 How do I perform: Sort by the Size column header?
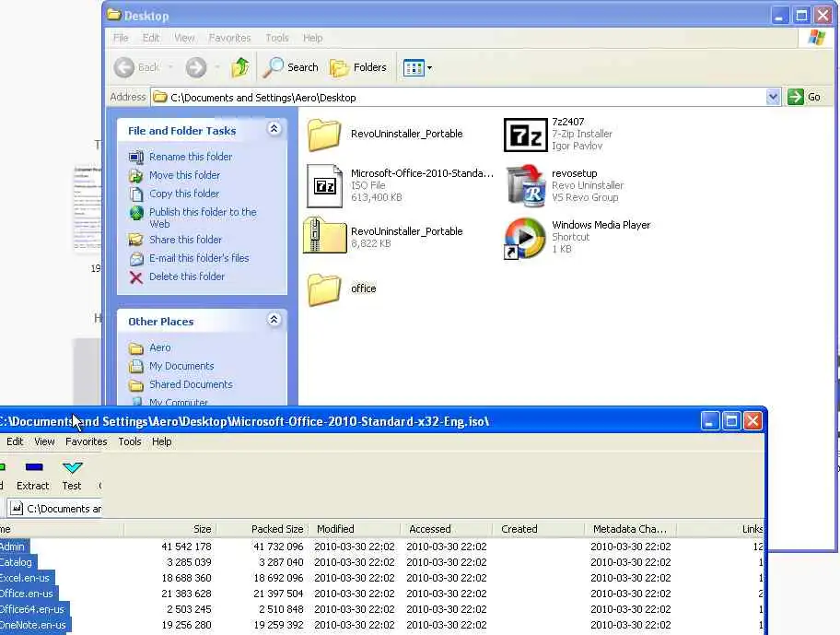click(169, 529)
